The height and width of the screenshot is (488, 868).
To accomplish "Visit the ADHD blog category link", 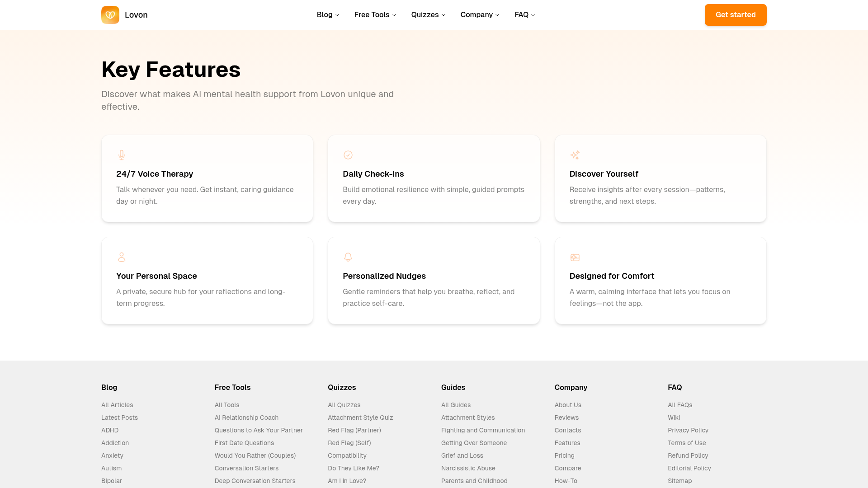I will tap(110, 430).
